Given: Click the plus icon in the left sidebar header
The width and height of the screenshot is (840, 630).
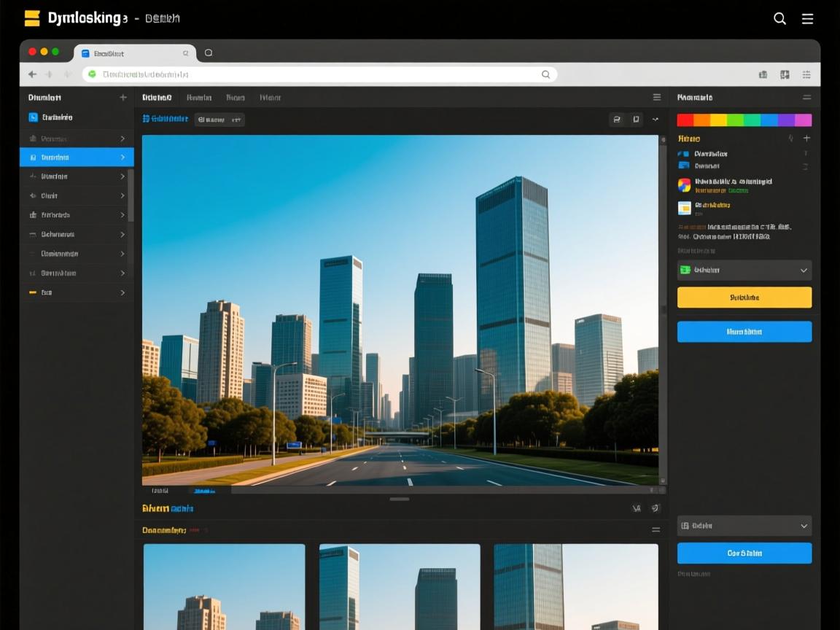Looking at the screenshot, I should 122,98.
